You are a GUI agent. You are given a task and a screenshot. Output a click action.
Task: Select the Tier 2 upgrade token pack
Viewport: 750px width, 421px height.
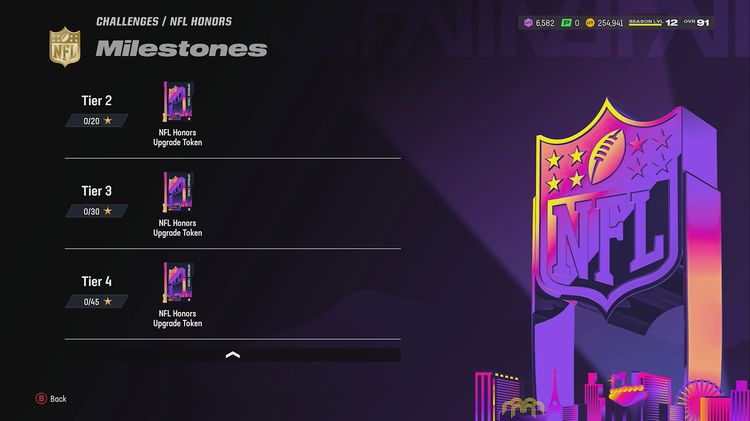point(178,101)
